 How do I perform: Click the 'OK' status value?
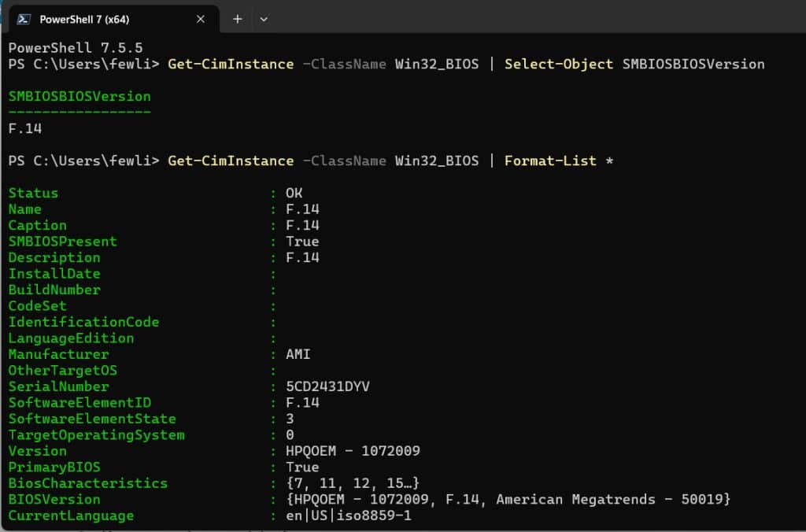[x=294, y=194]
